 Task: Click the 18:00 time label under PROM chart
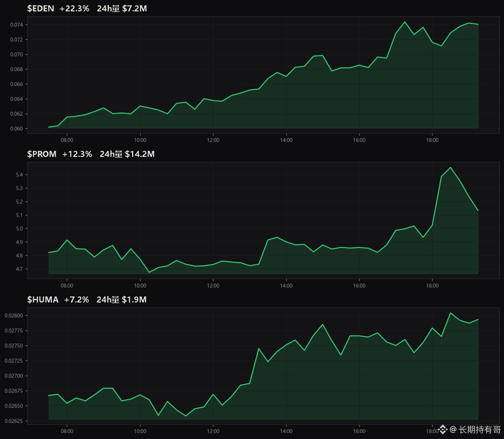pos(433,285)
